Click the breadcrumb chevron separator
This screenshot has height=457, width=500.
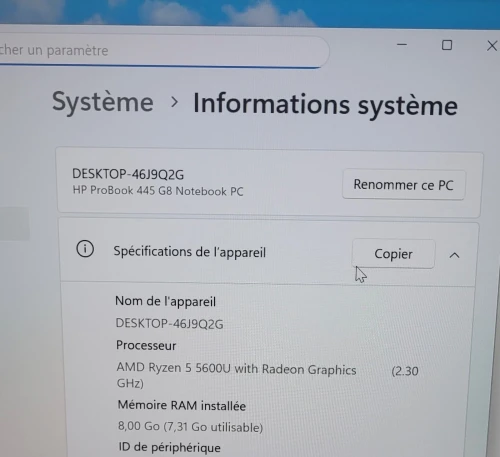(x=174, y=102)
